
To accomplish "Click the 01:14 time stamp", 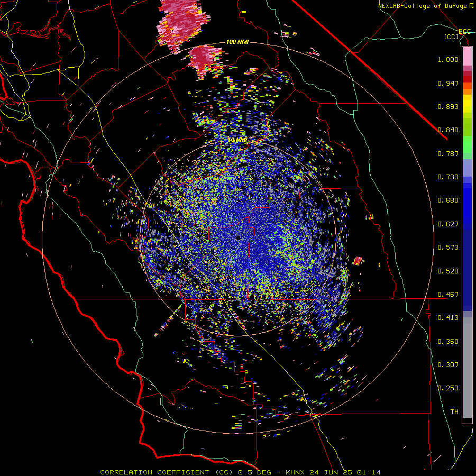I will [x=369, y=472].
